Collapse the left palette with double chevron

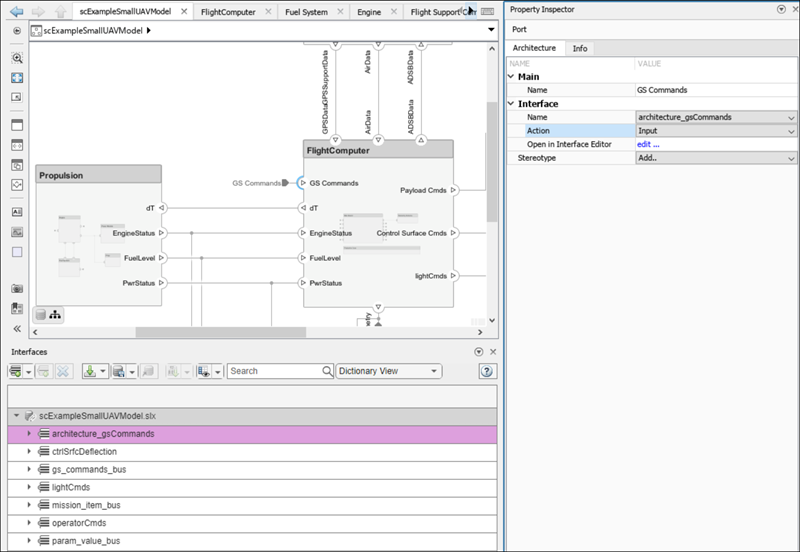[17, 328]
